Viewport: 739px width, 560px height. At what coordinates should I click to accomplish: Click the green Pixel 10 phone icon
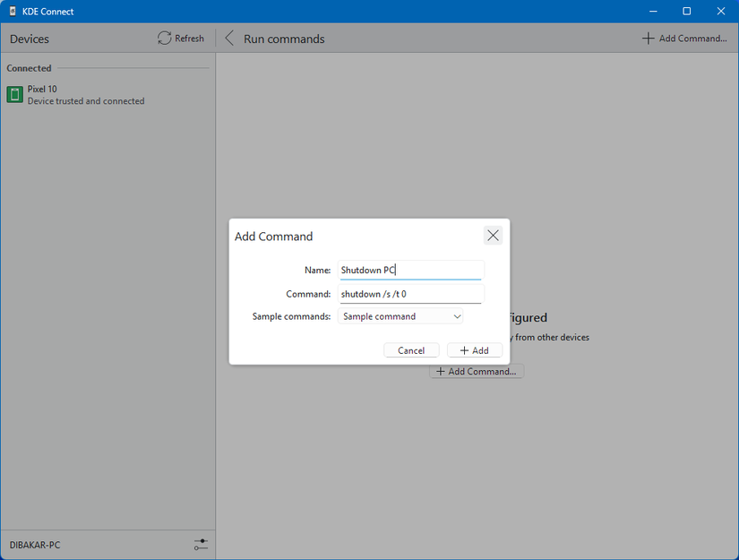pyautogui.click(x=14, y=94)
